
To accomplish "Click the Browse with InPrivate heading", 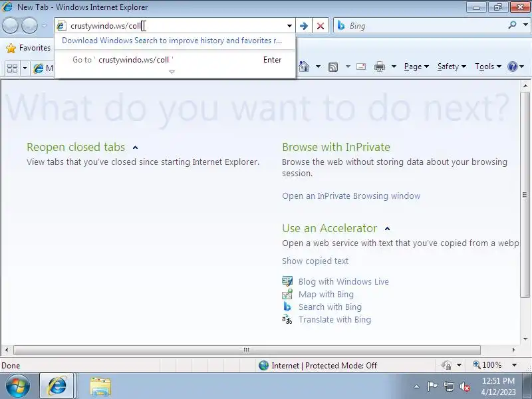I will [x=336, y=147].
